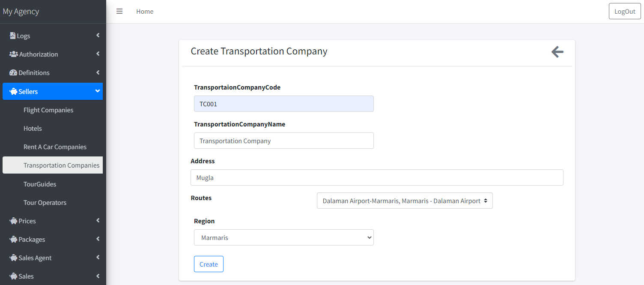The width and height of the screenshot is (644, 285).
Task: Select the Definitions sidebar icon
Action: [13, 72]
